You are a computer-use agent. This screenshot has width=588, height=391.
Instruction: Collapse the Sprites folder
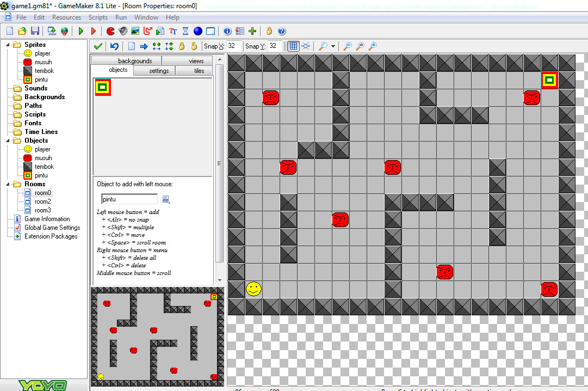pos(8,45)
